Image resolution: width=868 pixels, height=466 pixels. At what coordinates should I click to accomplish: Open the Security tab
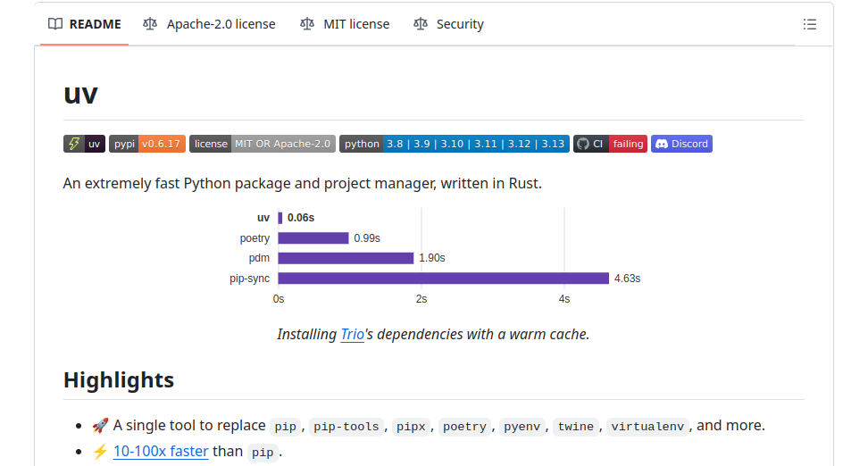(449, 24)
